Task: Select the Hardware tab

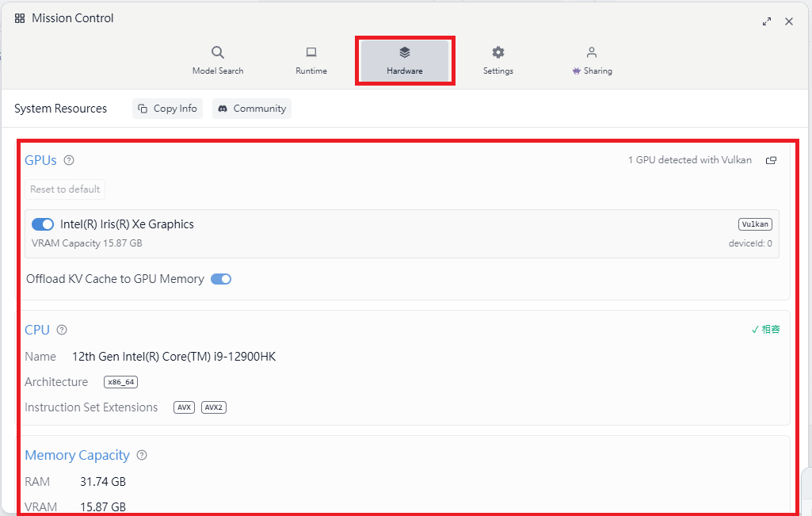Action: tap(405, 61)
